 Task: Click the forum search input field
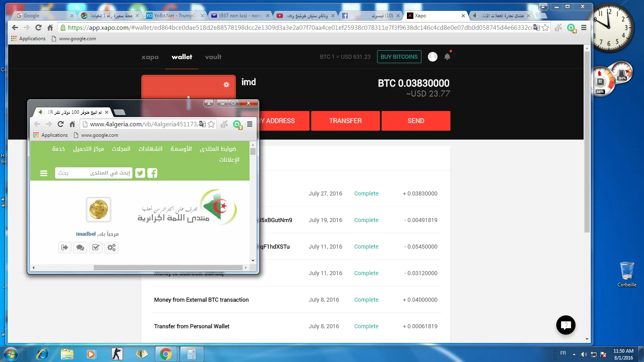93,173
